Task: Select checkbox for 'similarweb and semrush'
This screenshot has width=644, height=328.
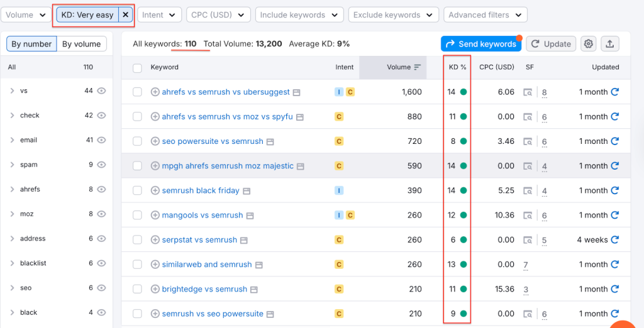Action: pos(138,265)
